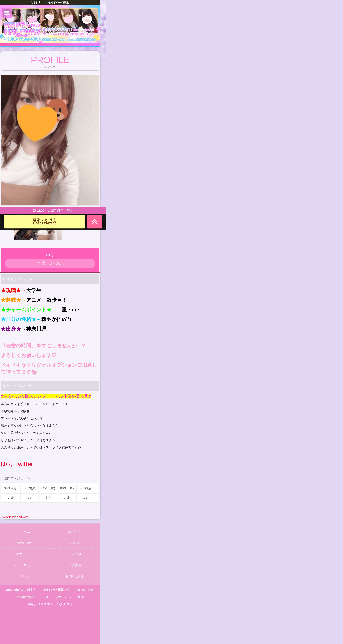Open キャスト footer menu item
The height and width of the screenshot is (644, 343).
click(75, 543)
